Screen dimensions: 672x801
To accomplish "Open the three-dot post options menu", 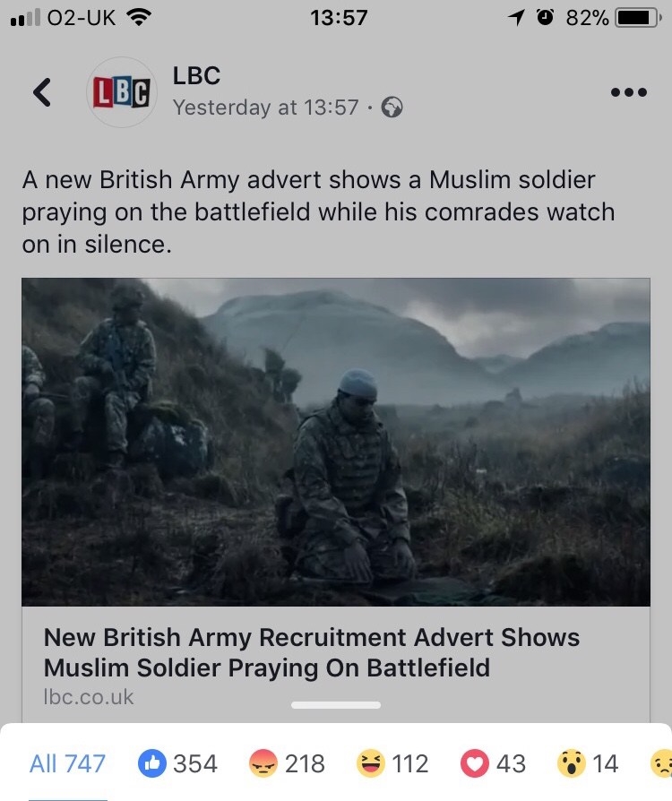I will point(629,92).
